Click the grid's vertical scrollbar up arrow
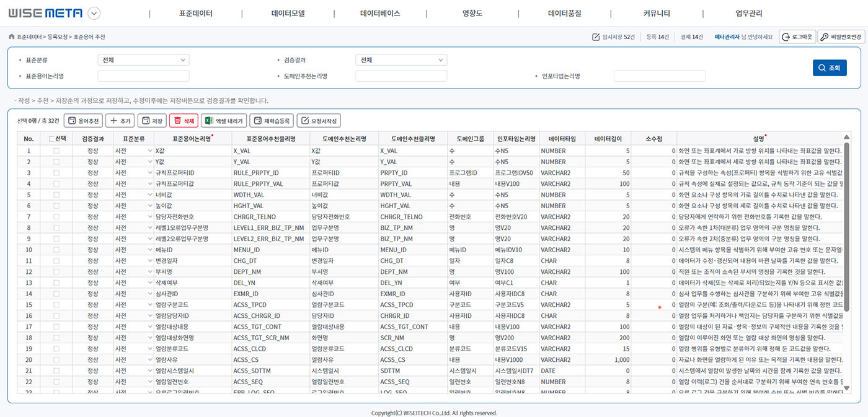868x417 pixels. 847,138
